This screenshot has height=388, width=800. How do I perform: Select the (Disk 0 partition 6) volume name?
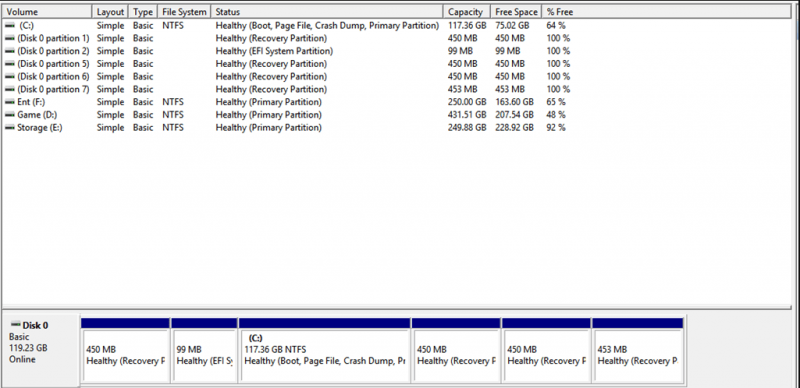coord(53,77)
